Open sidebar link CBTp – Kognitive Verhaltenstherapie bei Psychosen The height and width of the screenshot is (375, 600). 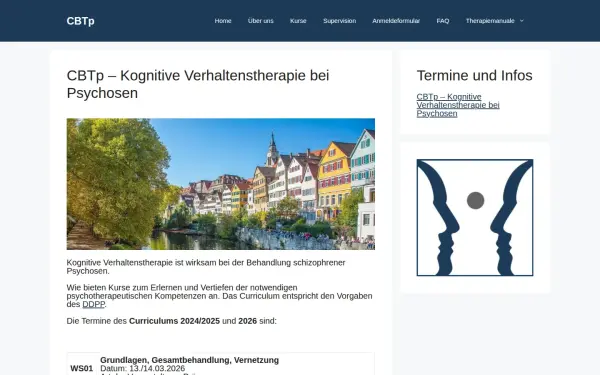(458, 105)
